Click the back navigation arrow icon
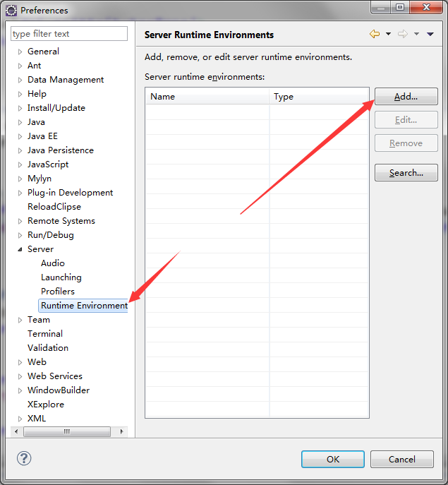 [x=375, y=34]
